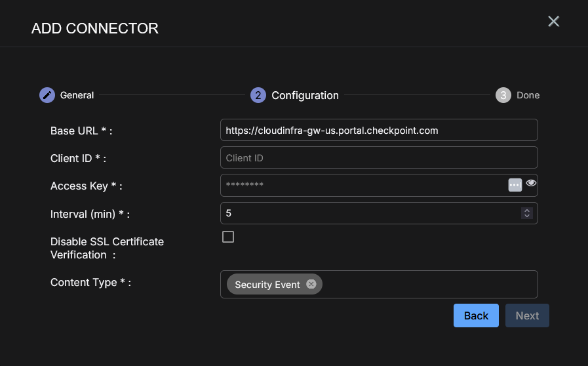Viewport: 588px width, 366px height.
Task: Select the Configuration step label
Action: point(305,95)
